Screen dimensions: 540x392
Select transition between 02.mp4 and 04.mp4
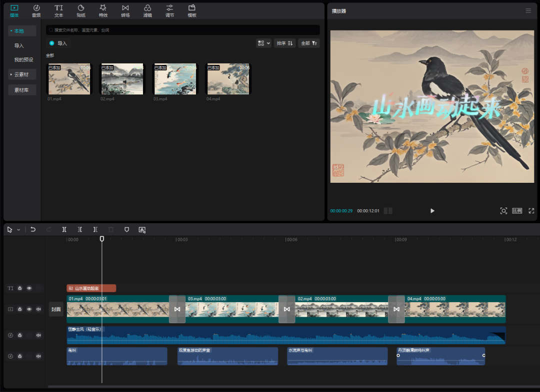point(396,309)
